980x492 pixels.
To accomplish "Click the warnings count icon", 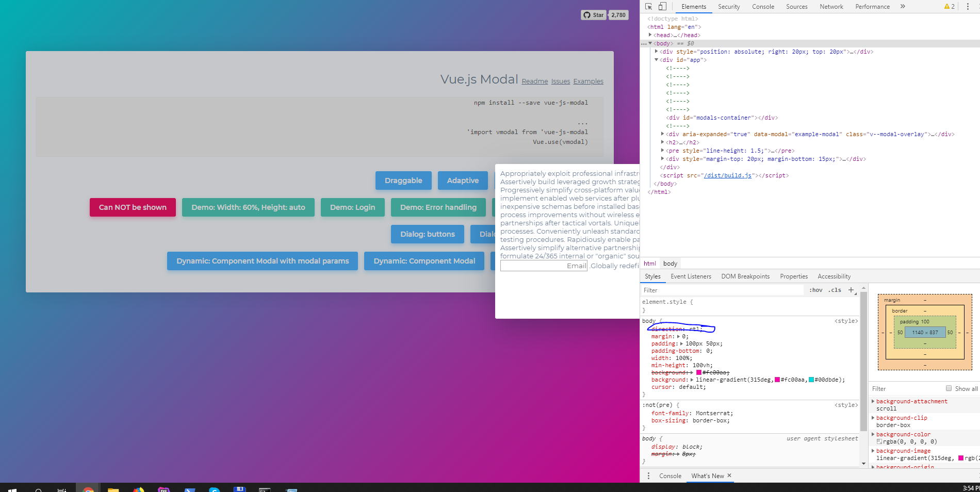I will pos(950,7).
